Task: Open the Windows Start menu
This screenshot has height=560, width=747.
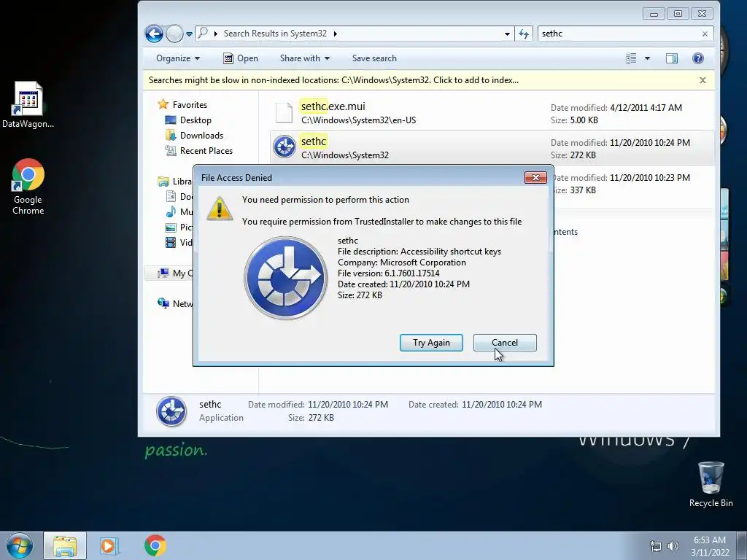Action: (20, 545)
